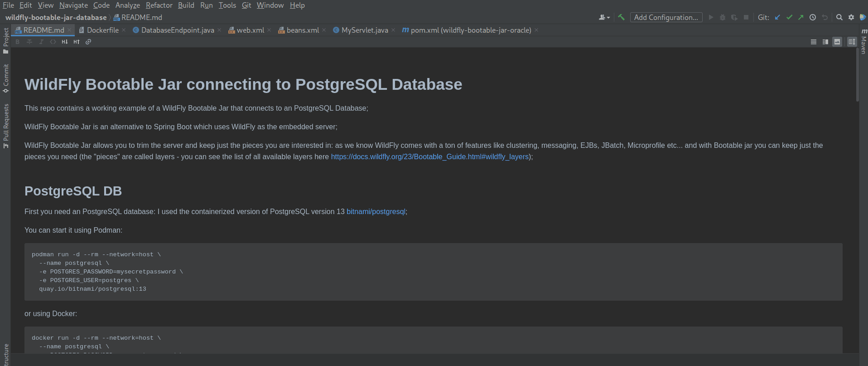Switch to editor-only view mode

[x=814, y=42]
